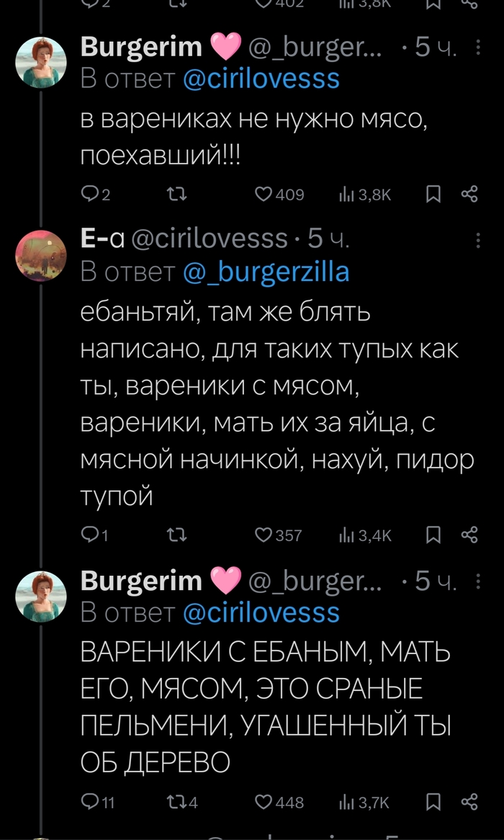Bookmark the E-a user's reply
This screenshot has height=840, width=504.
coord(433,535)
